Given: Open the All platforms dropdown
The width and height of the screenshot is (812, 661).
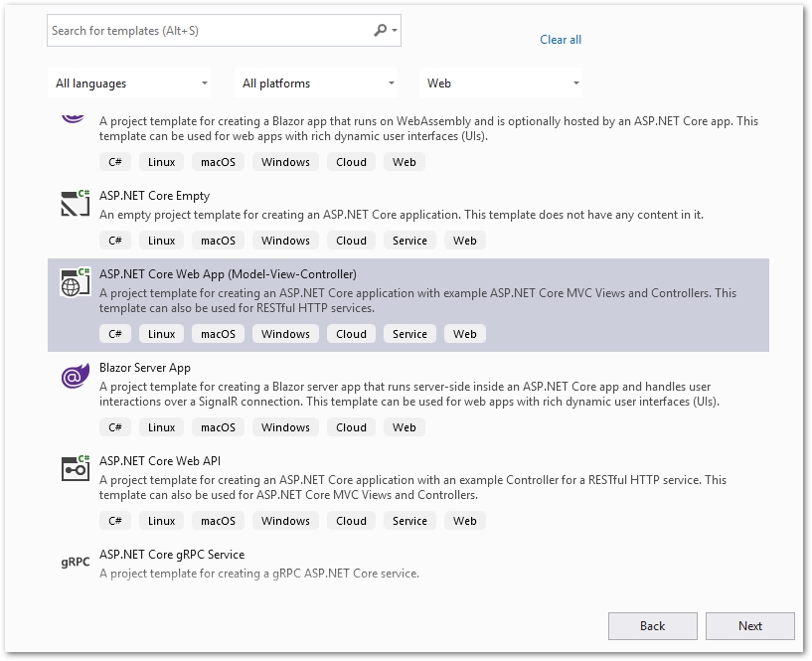Looking at the screenshot, I should (318, 83).
